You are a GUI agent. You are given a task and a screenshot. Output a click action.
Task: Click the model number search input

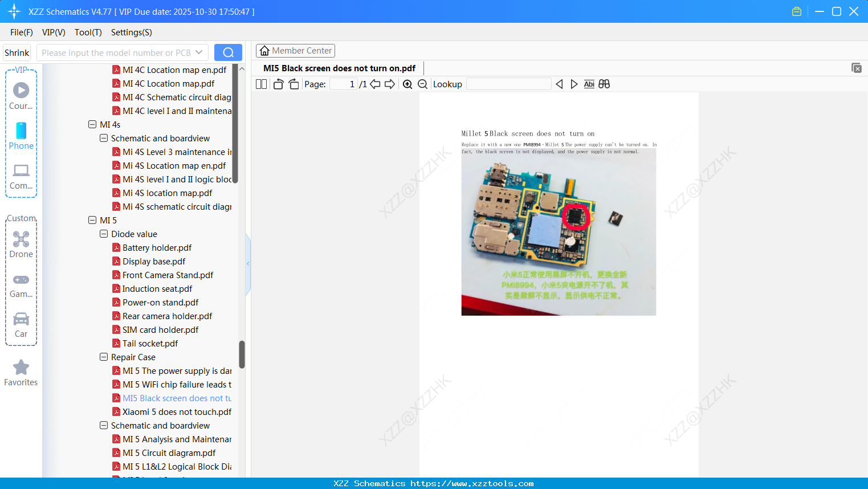click(x=116, y=52)
